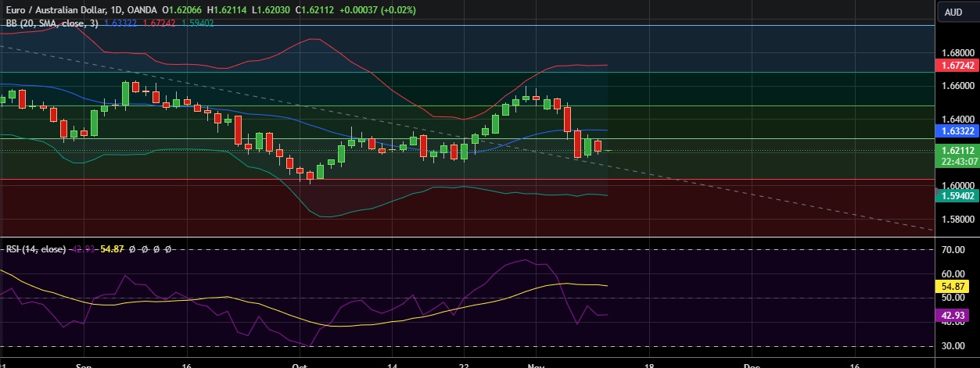
Task: Click the yellow 54.87 label on RSI scale
Action: [951, 287]
